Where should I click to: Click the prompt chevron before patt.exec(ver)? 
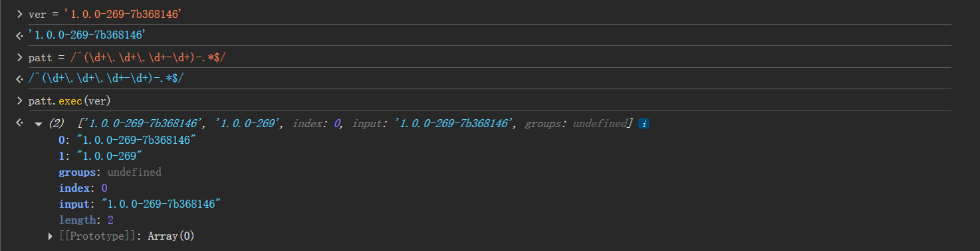[x=20, y=101]
